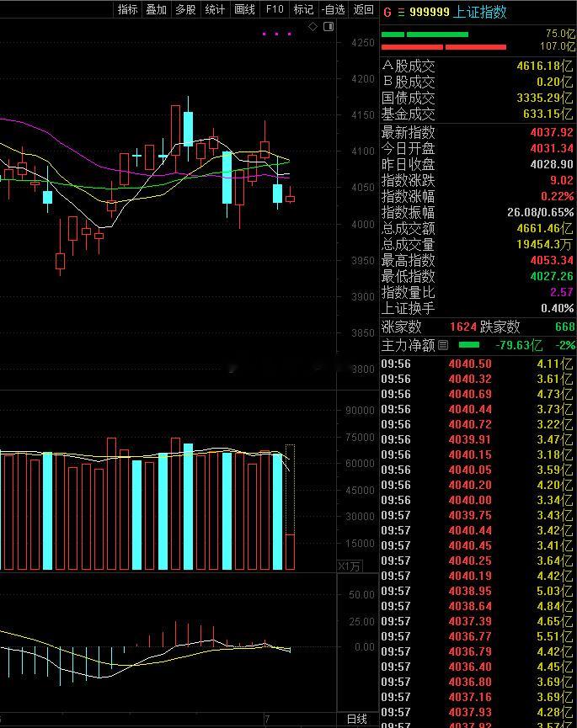The height and width of the screenshot is (728, 577).
Task: Click the green 主力净额 bar indicator
Action: coord(468,345)
